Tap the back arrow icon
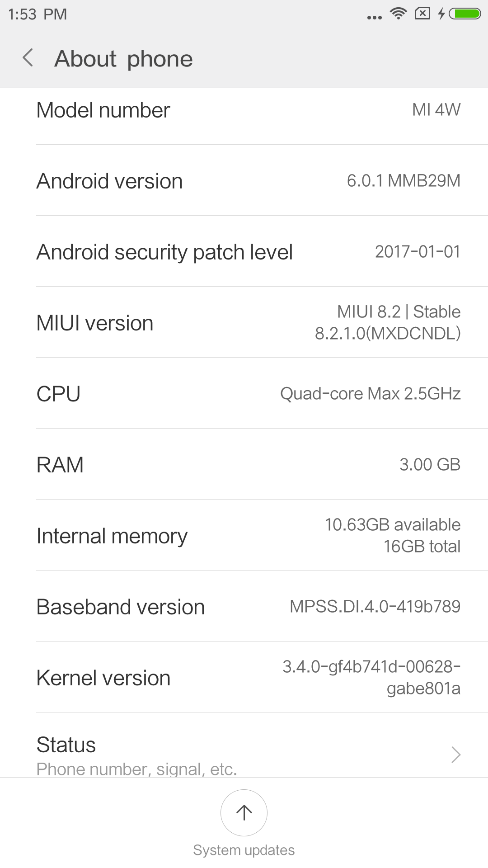This screenshot has width=488, height=868. 28,58
